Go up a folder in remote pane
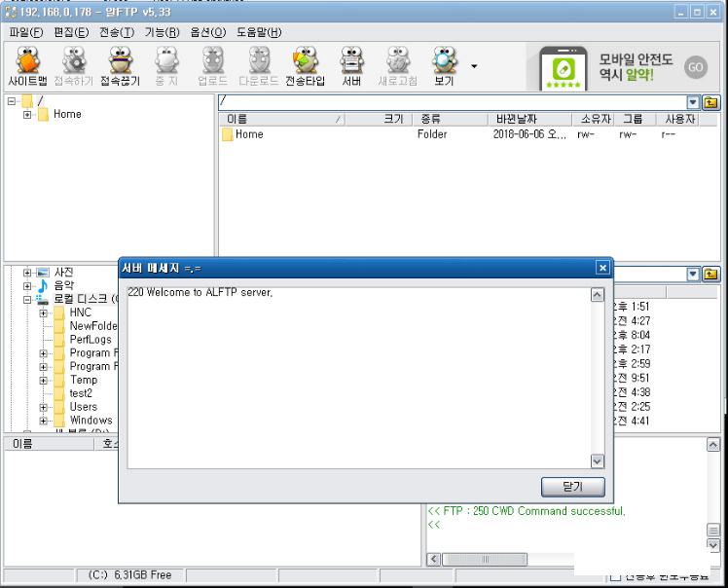The width and height of the screenshot is (728, 588). [710, 102]
